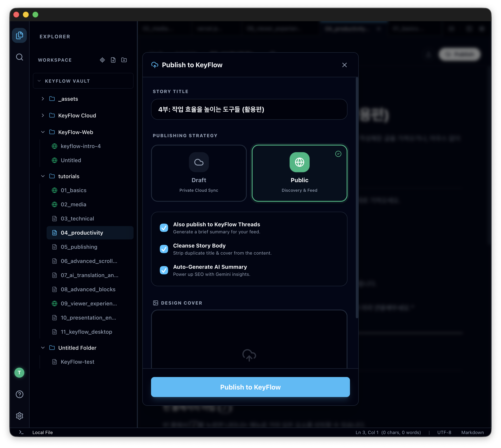Collapse the Untitled Folder

[x=43, y=348]
